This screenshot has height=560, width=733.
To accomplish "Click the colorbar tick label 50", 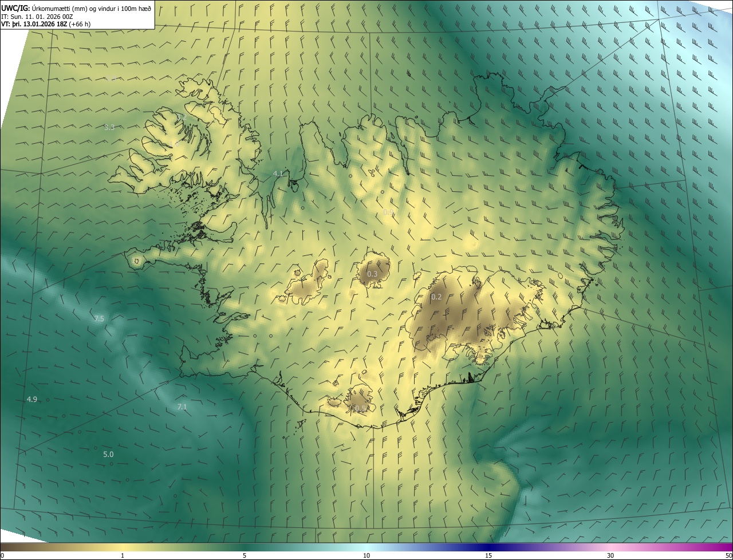I will pos(728,555).
